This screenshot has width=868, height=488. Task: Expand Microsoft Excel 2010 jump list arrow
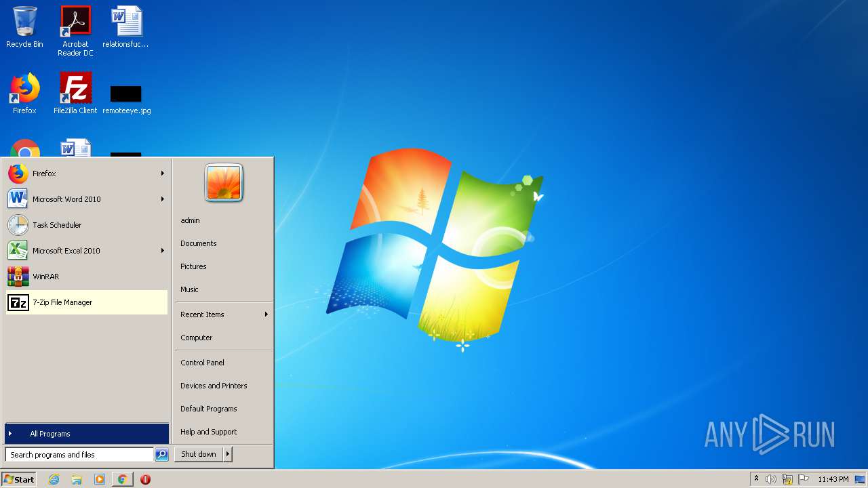pos(163,251)
